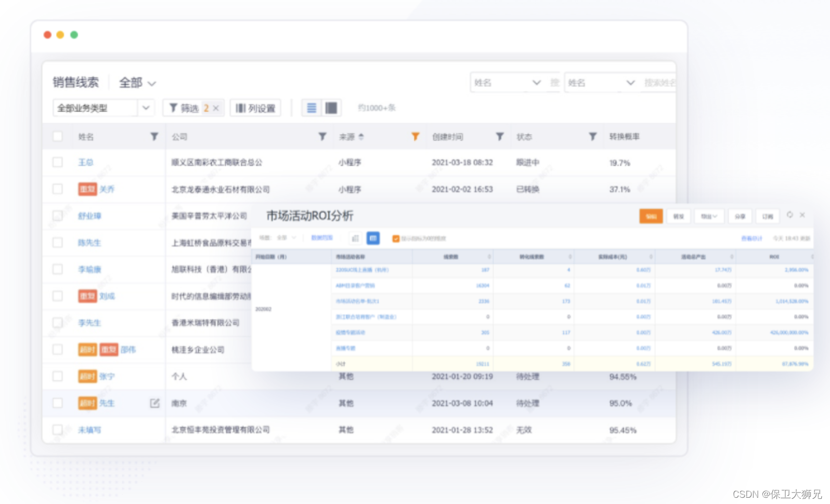Untick the orange checkbox in ROI toolbar

click(396, 238)
